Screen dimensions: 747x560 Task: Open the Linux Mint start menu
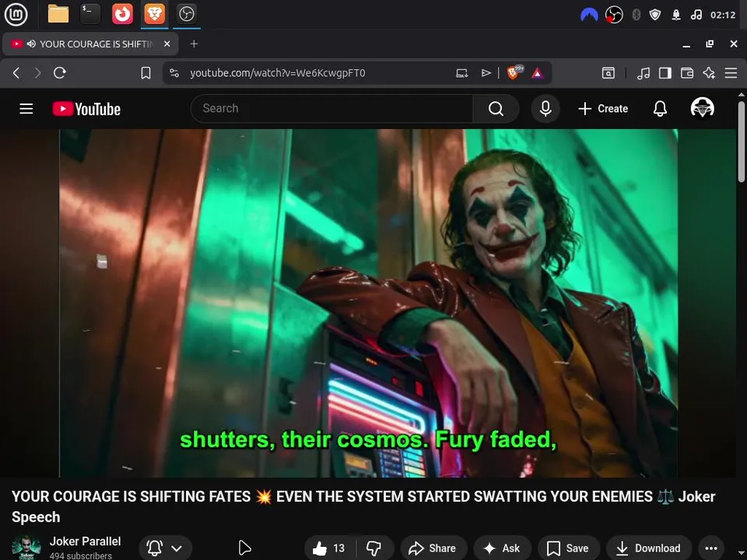pyautogui.click(x=16, y=14)
